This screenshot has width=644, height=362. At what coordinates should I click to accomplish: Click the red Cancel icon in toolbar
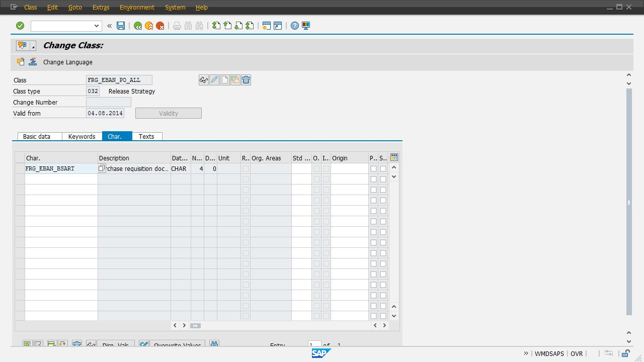pyautogui.click(x=160, y=26)
